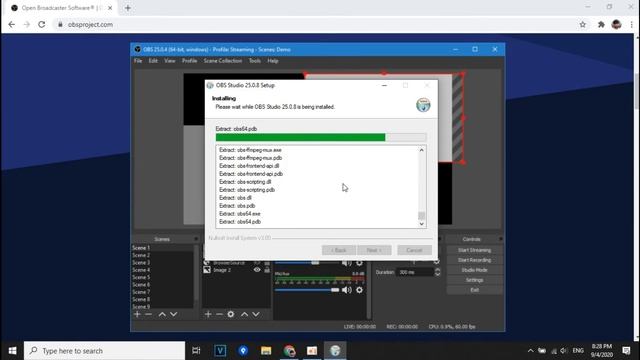
Task: Add a new scene with the Scenes plus icon
Action: 137,314
